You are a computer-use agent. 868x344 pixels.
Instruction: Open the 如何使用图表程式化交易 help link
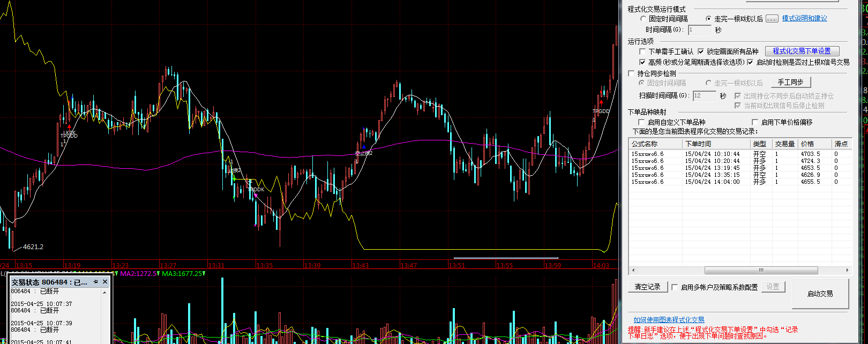point(669,320)
